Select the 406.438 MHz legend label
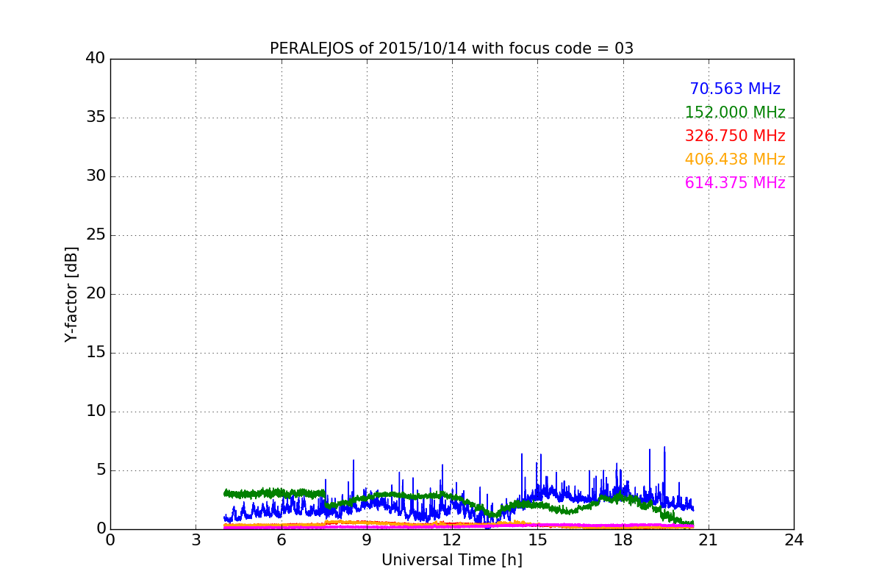 (x=735, y=159)
